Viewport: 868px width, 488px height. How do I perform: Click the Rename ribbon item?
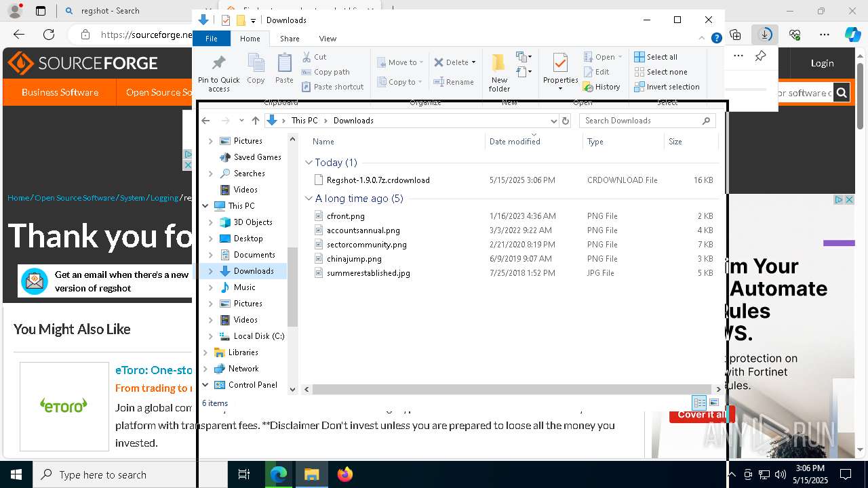point(454,82)
